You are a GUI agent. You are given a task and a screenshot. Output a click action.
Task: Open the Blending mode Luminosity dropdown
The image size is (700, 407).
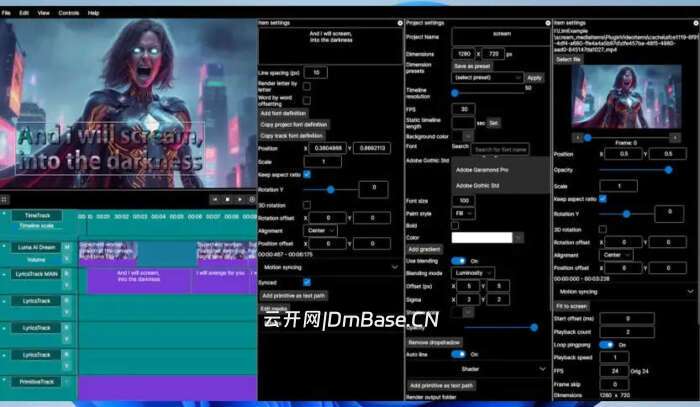[x=473, y=272]
